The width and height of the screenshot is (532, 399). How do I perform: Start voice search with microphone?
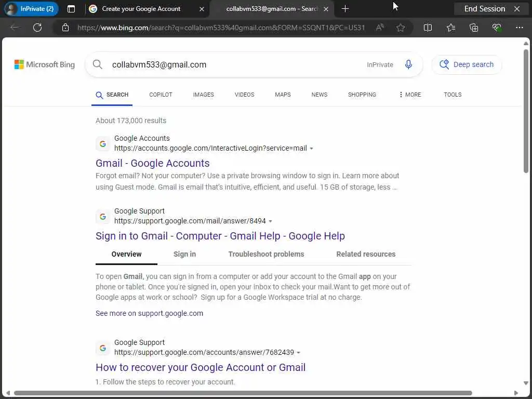[x=408, y=64]
